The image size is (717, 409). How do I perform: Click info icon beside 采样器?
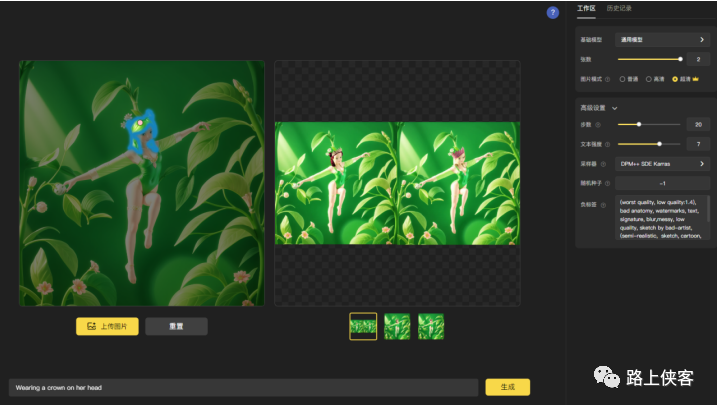(603, 164)
